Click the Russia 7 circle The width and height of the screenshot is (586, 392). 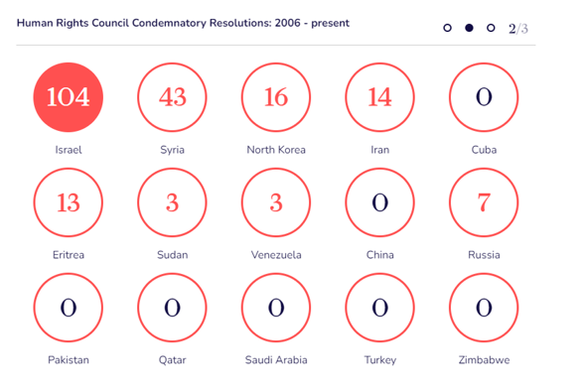484,202
